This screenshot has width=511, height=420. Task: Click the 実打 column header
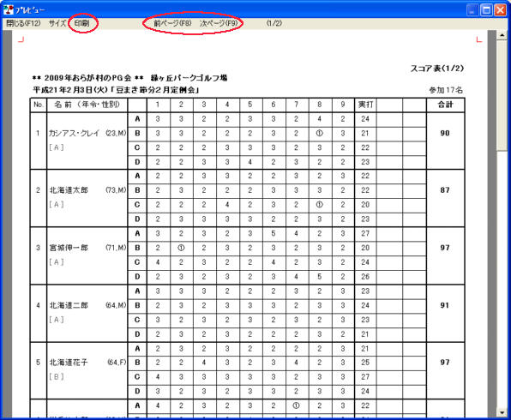(365, 105)
